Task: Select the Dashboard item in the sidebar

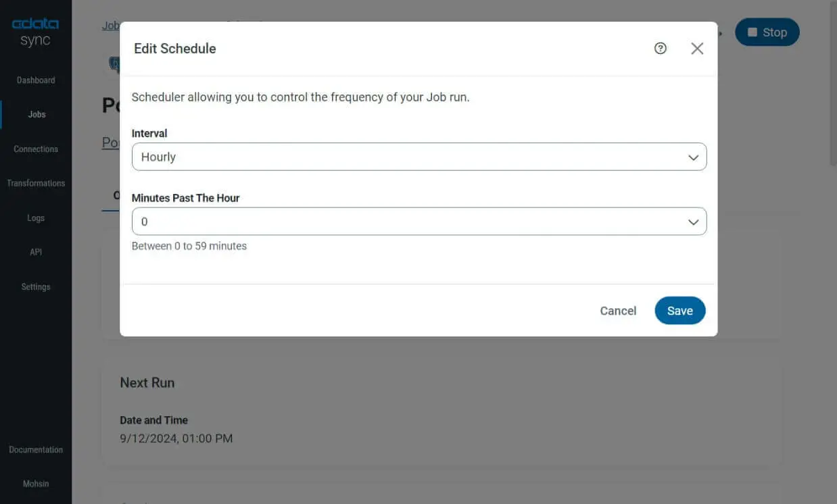Action: (x=35, y=80)
